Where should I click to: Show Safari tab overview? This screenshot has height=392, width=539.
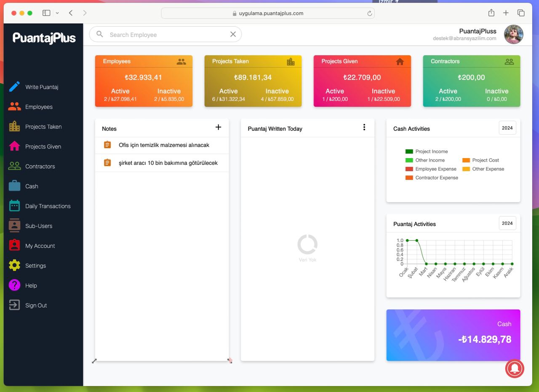[x=521, y=13]
